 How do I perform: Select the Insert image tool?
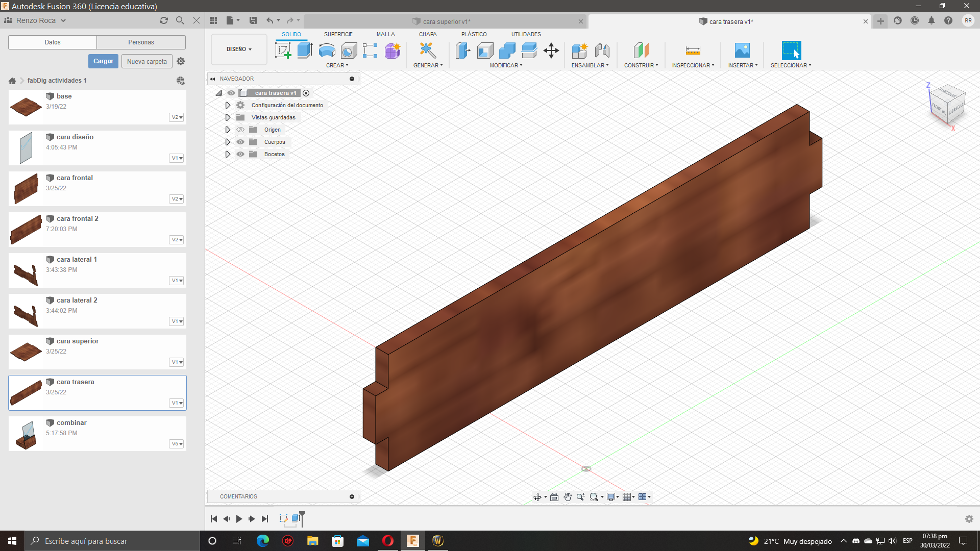[742, 51]
